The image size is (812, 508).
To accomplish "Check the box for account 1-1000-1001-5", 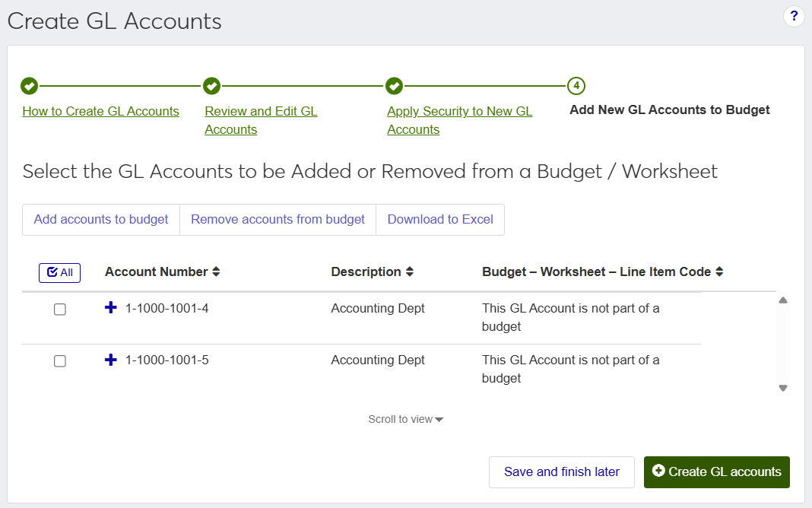I will click(x=60, y=361).
